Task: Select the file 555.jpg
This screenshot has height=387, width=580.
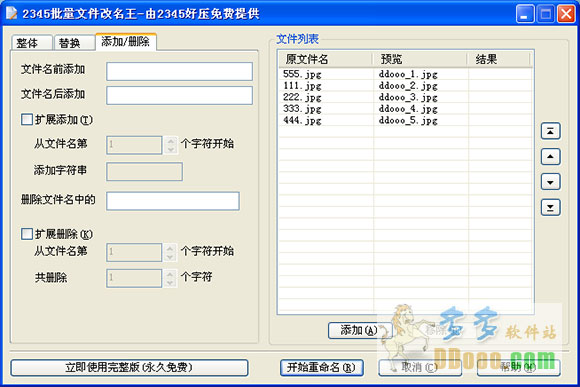Action: tap(302, 74)
